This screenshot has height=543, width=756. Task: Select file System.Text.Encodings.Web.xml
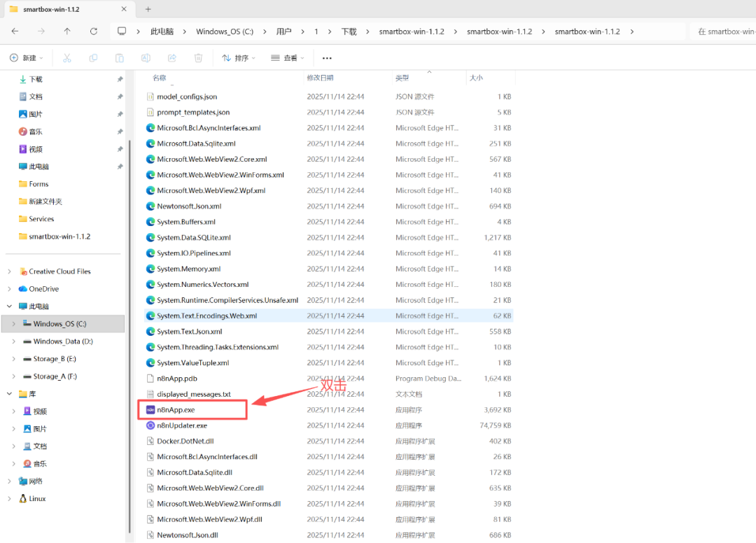pos(206,316)
